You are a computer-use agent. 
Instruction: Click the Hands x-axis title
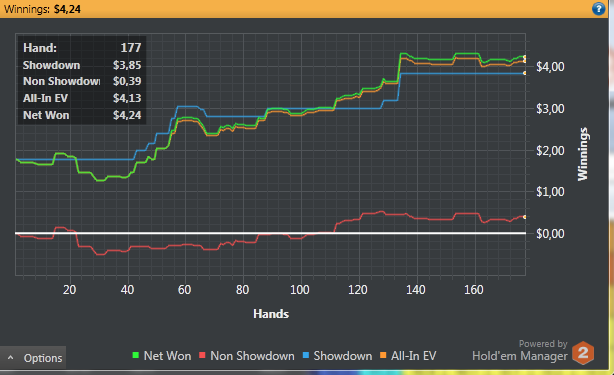[x=271, y=314]
